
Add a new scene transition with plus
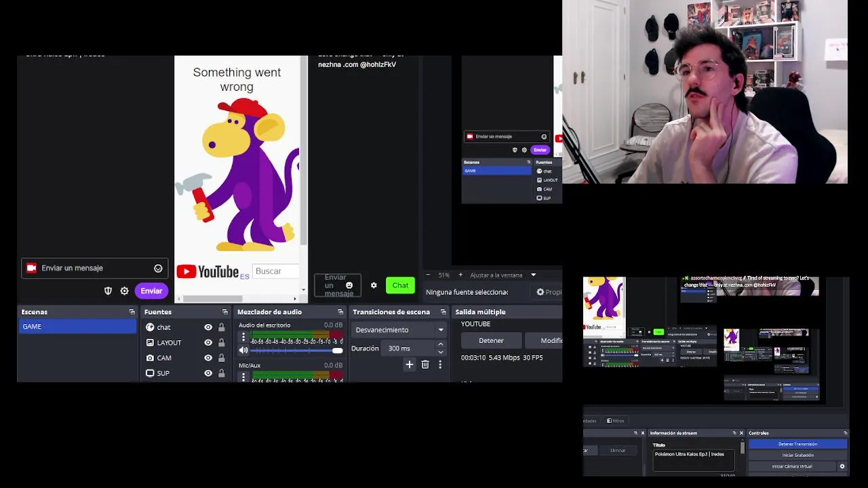(410, 365)
